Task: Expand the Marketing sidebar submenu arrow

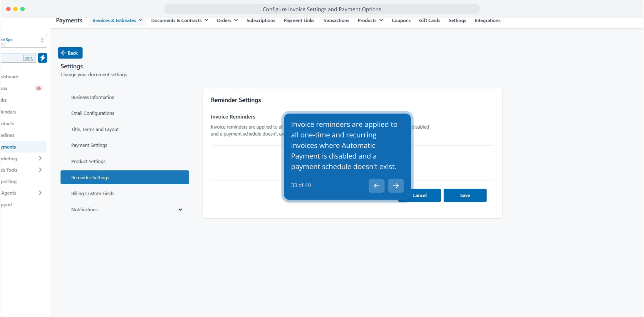Action: tap(40, 158)
